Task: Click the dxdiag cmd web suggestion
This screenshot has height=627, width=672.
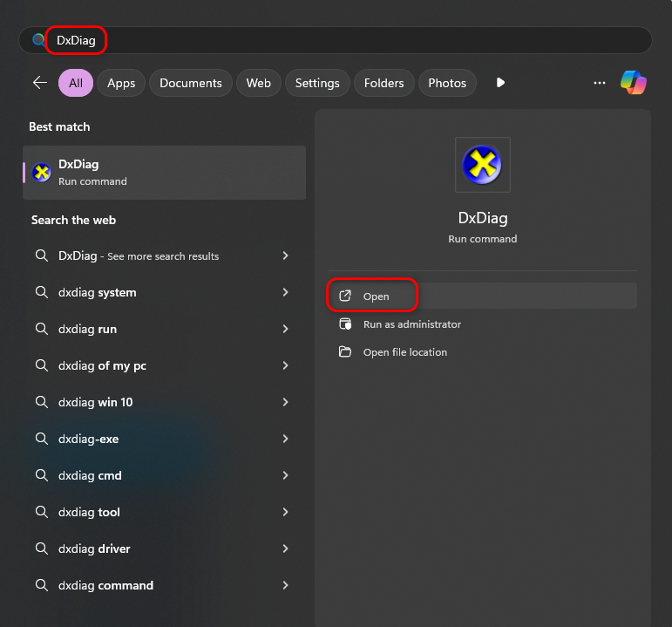Action: 90,475
